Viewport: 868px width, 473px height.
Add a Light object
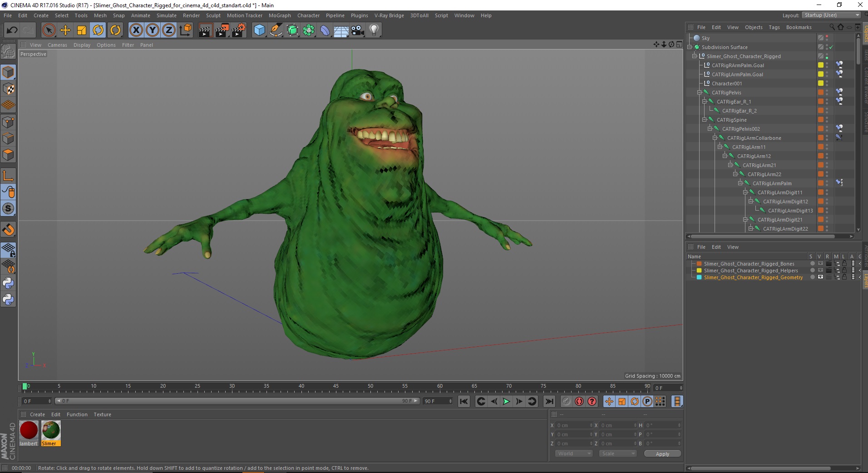(374, 30)
